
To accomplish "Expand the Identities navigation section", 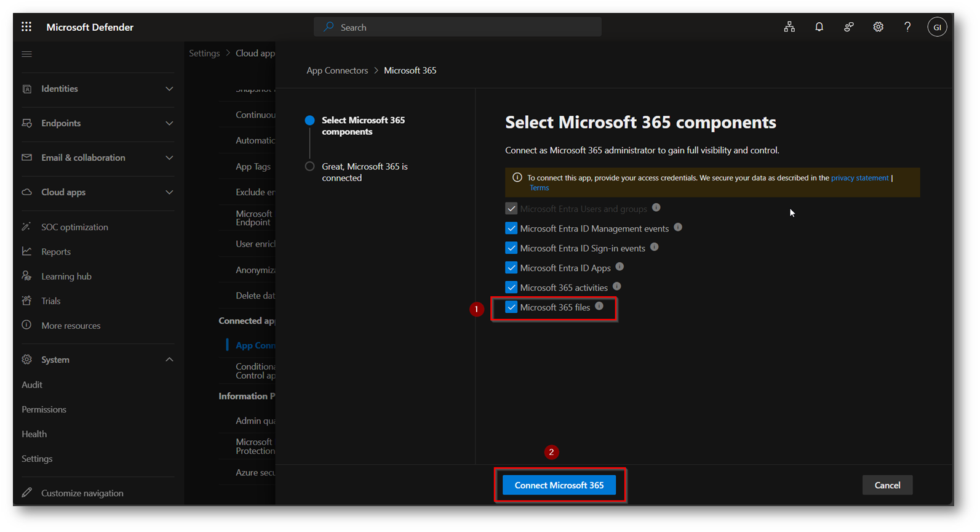I will [97, 89].
